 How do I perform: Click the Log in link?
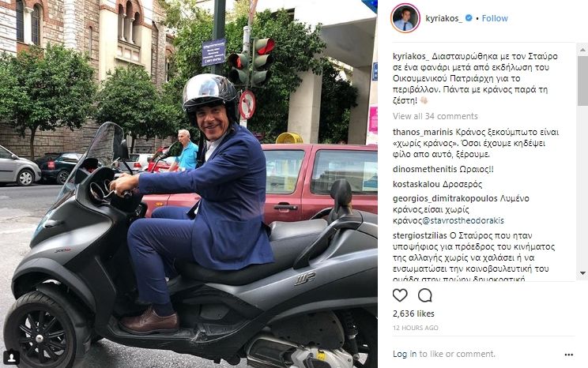405,354
